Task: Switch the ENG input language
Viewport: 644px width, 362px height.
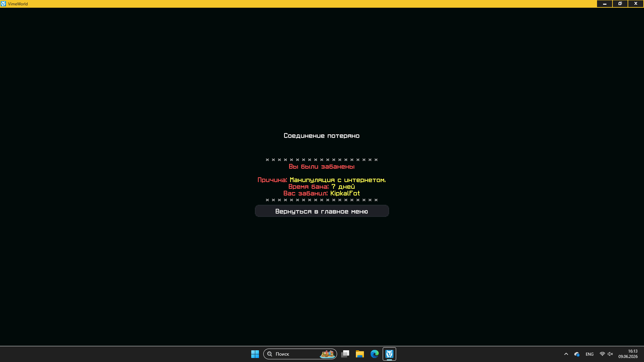Action: tap(590, 354)
